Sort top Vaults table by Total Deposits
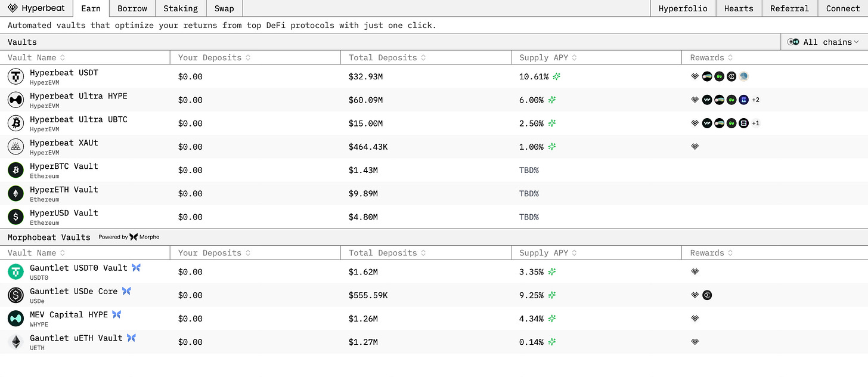The image size is (868, 377). 387,57
